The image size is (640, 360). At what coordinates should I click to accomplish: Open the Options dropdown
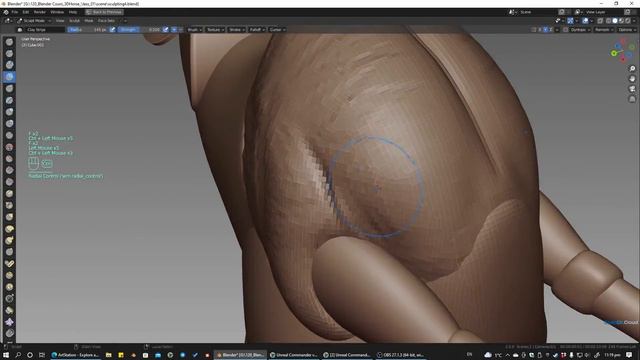click(x=627, y=29)
